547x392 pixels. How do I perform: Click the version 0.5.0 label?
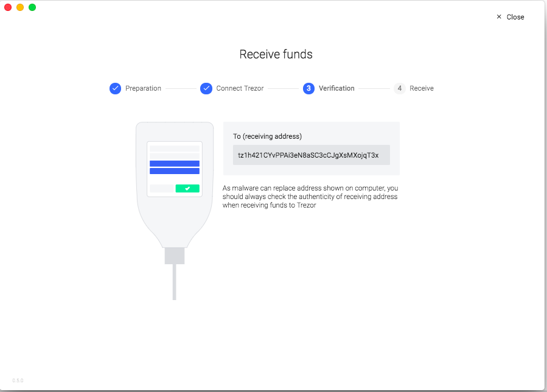coord(18,380)
